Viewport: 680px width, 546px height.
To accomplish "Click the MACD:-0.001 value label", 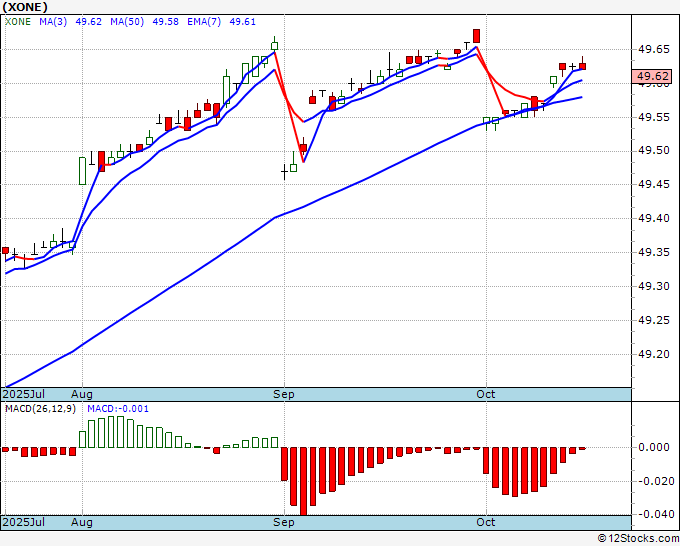I will 118,409.
